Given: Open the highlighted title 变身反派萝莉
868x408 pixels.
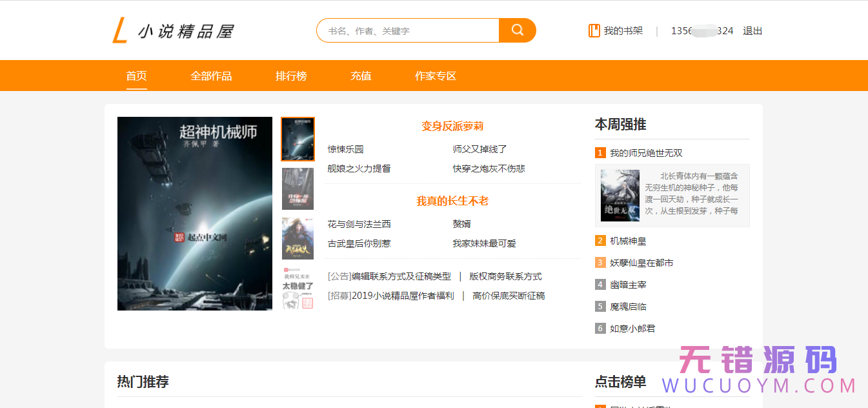Looking at the screenshot, I should 453,126.
